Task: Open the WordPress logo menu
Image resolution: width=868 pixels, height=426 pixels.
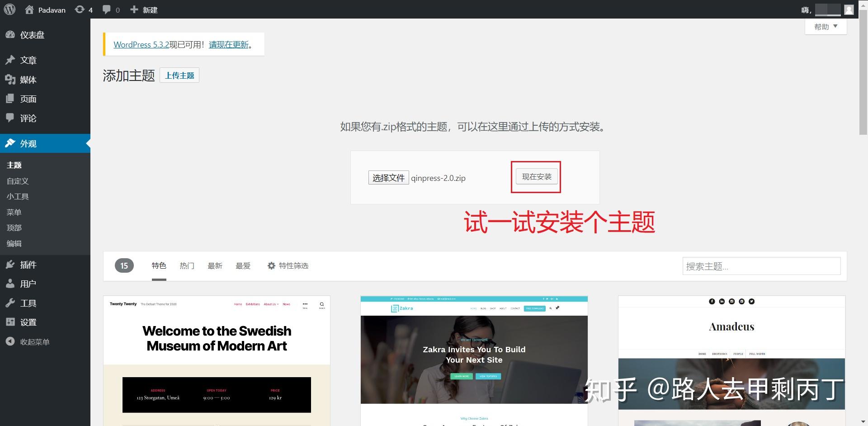Action: coord(9,9)
